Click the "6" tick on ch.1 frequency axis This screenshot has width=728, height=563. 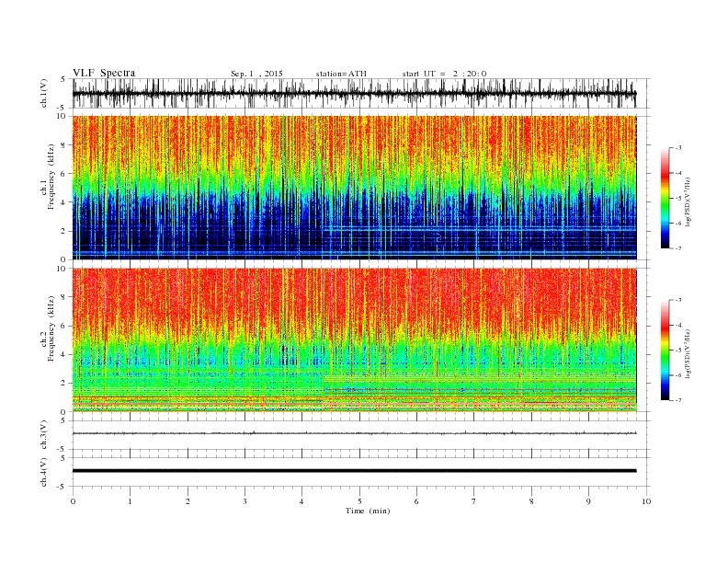point(64,174)
